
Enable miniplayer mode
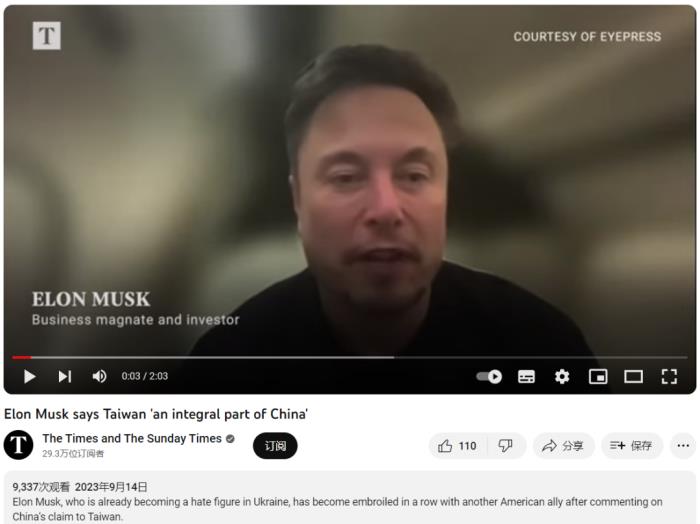[598, 376]
